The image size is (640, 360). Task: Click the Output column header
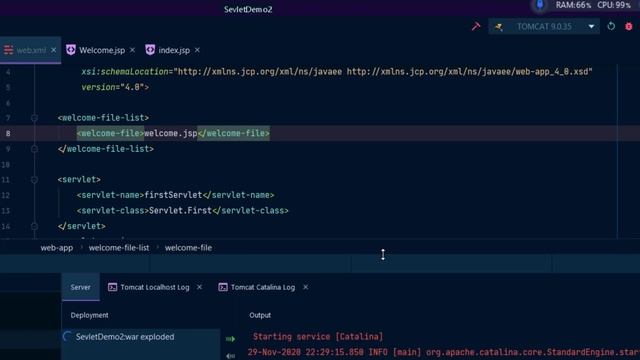260,315
